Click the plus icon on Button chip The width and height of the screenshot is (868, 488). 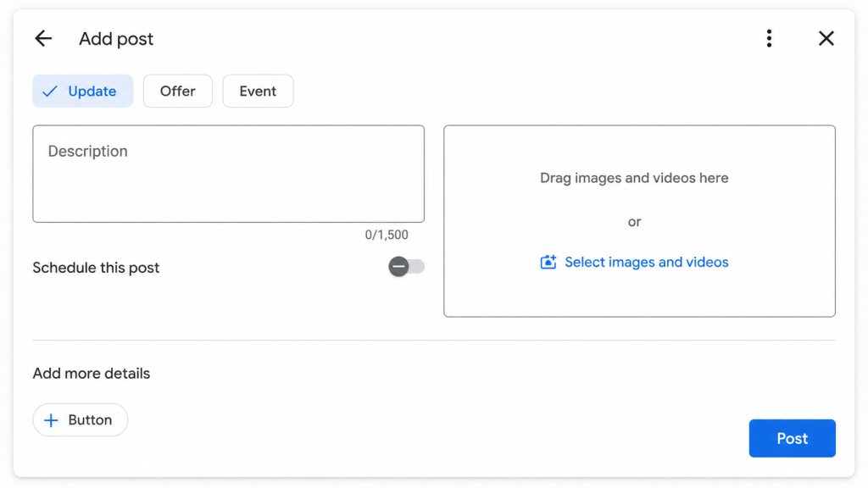click(x=51, y=420)
